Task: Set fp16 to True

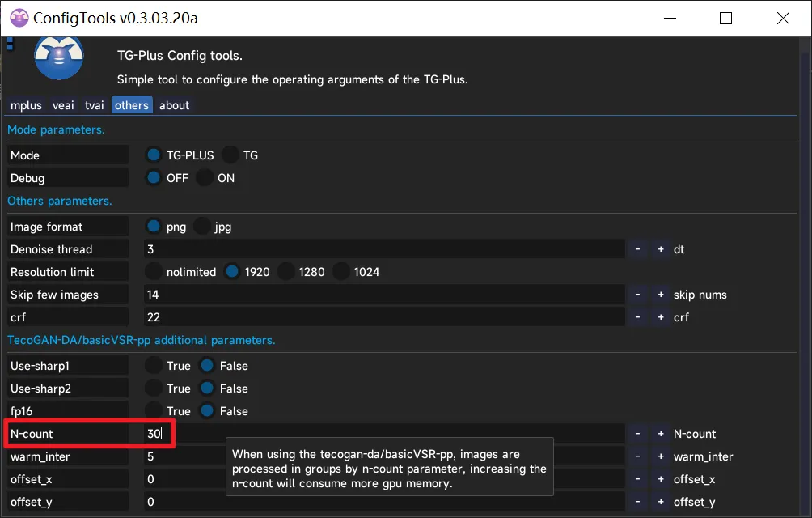Action: click(154, 411)
